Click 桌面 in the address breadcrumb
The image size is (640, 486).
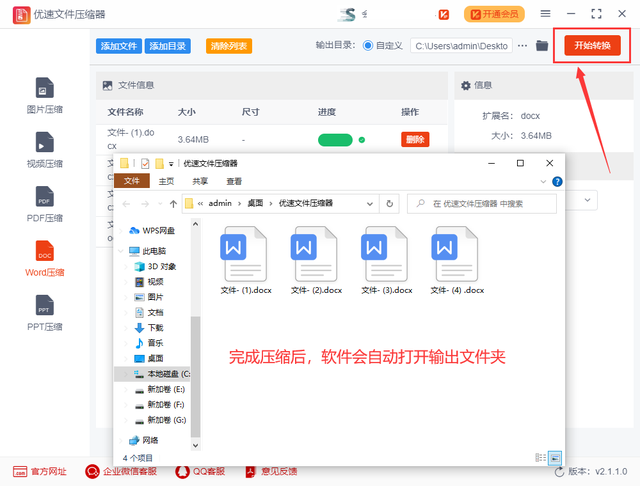(255, 203)
